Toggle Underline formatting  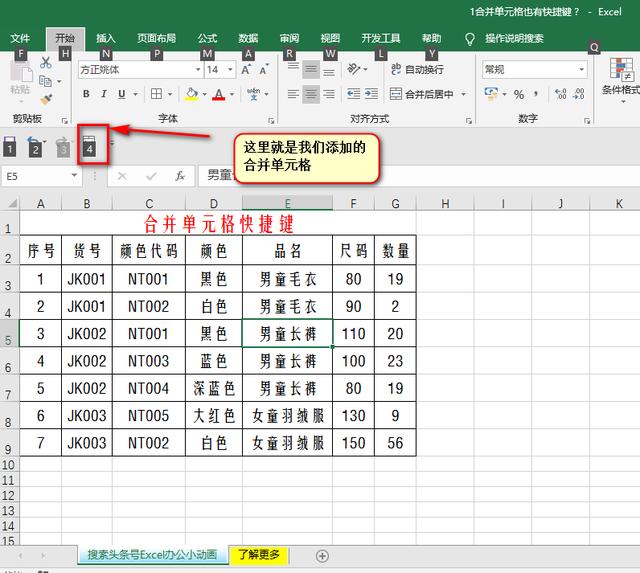[121, 95]
